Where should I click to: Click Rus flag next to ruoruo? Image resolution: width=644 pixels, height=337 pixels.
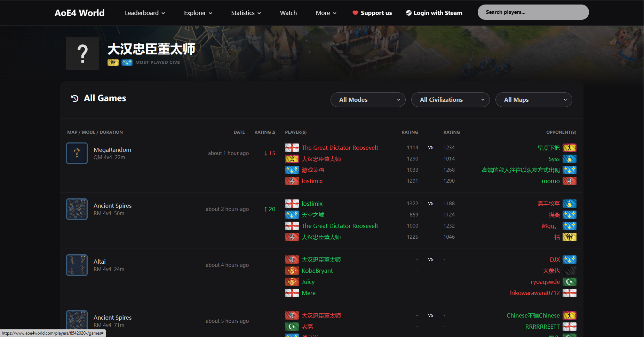pyautogui.click(x=570, y=181)
